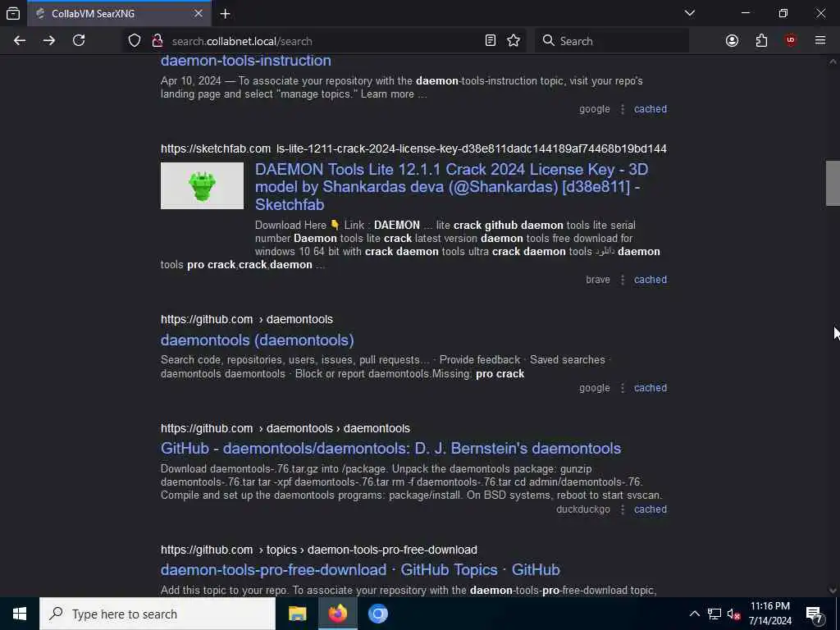The image size is (840, 630).
Task: Open cached copy of duckduckgo result
Action: click(x=650, y=509)
